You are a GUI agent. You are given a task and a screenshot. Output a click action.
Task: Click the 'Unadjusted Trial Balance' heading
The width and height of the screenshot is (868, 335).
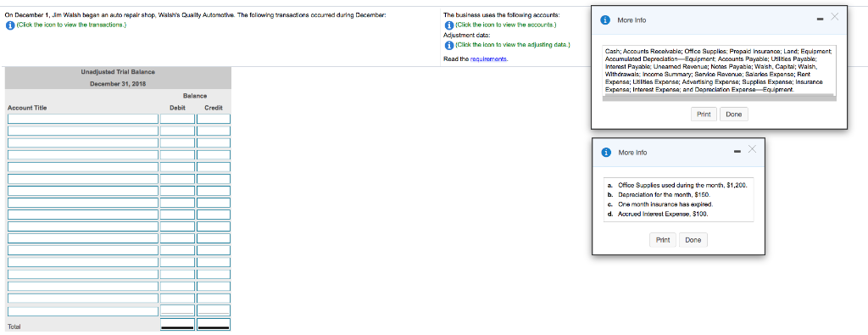pos(118,72)
